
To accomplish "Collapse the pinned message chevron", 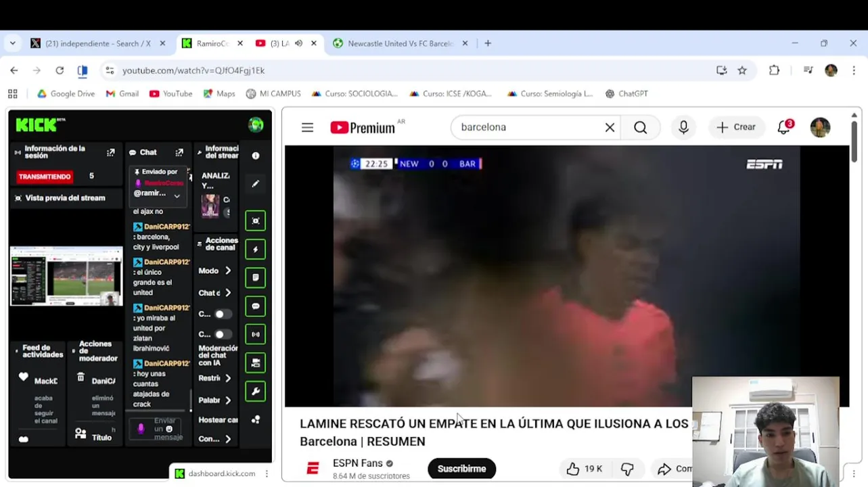I will point(177,195).
